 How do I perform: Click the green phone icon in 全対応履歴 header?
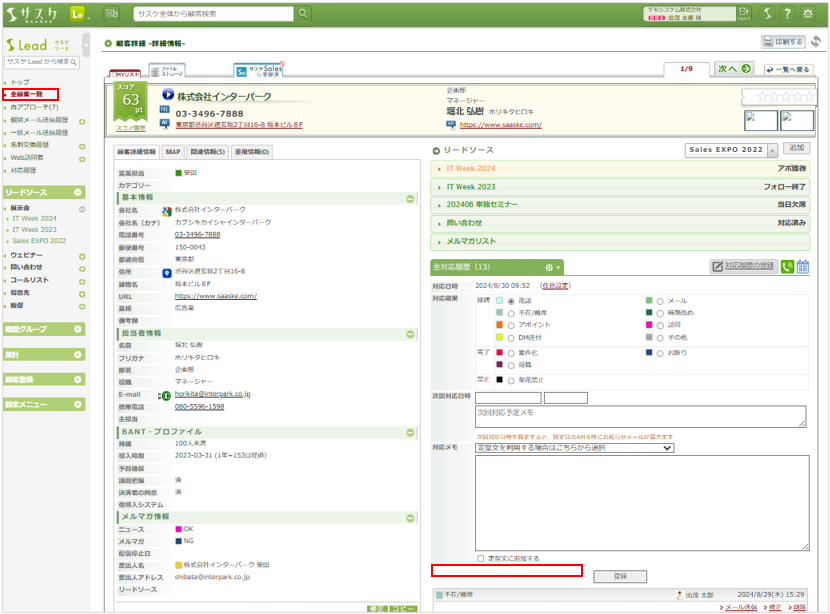[787, 267]
